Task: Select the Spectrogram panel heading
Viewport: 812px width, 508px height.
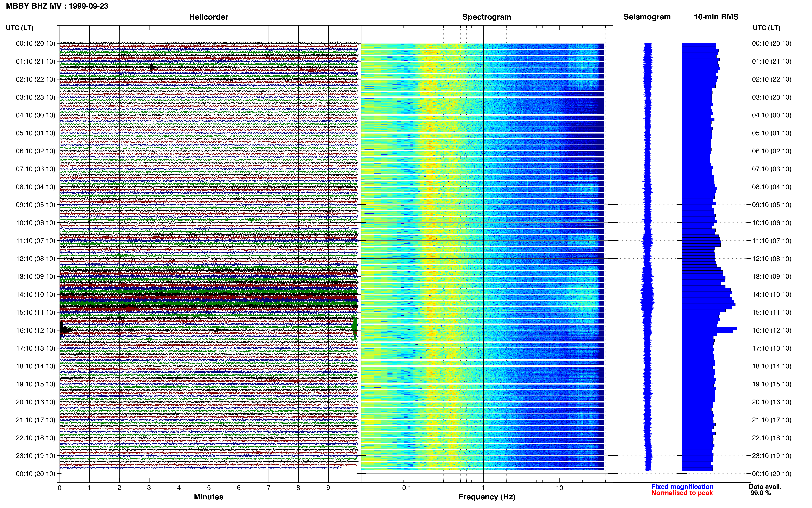Action: (x=487, y=17)
